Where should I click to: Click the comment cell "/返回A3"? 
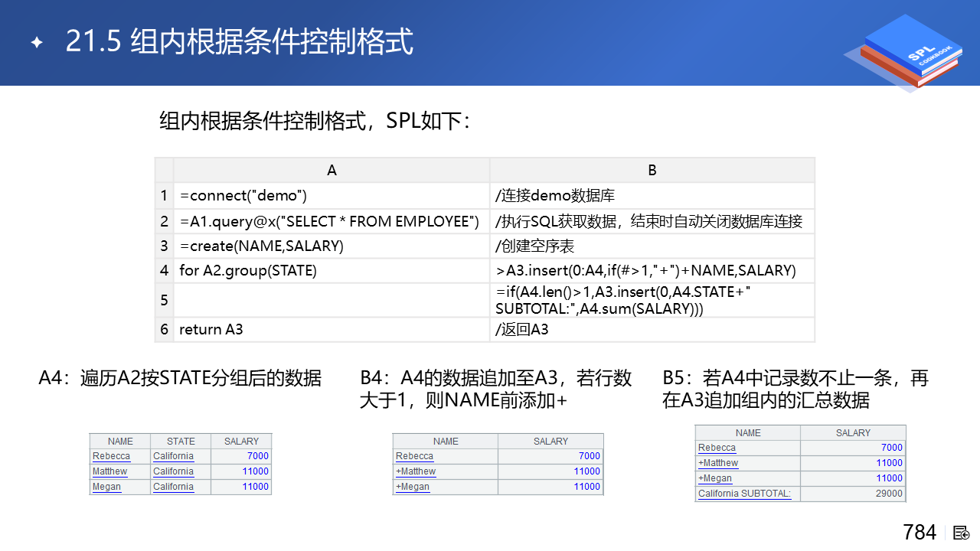pyautogui.click(x=652, y=330)
